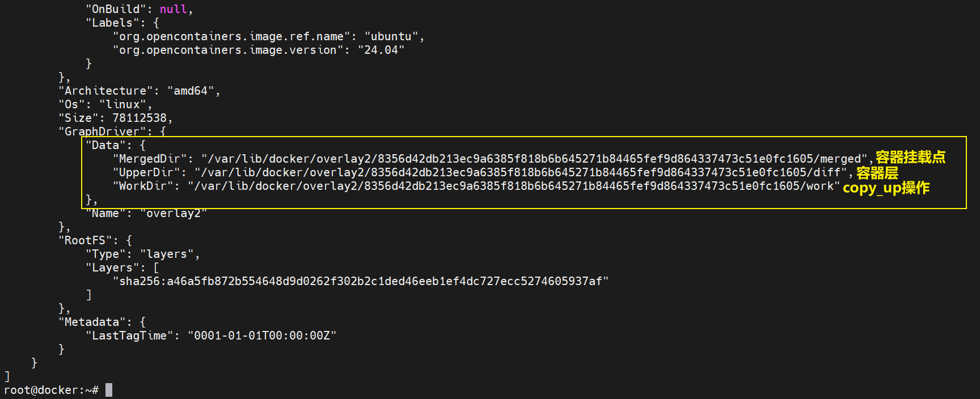Click the terminal cursor after root@docker prompt
980x399 pixels.
tap(109, 390)
